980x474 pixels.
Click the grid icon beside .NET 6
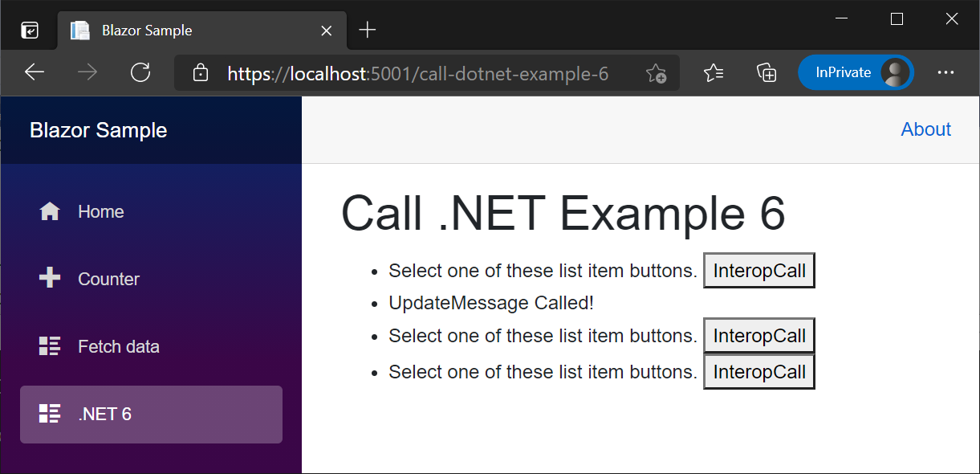point(49,414)
